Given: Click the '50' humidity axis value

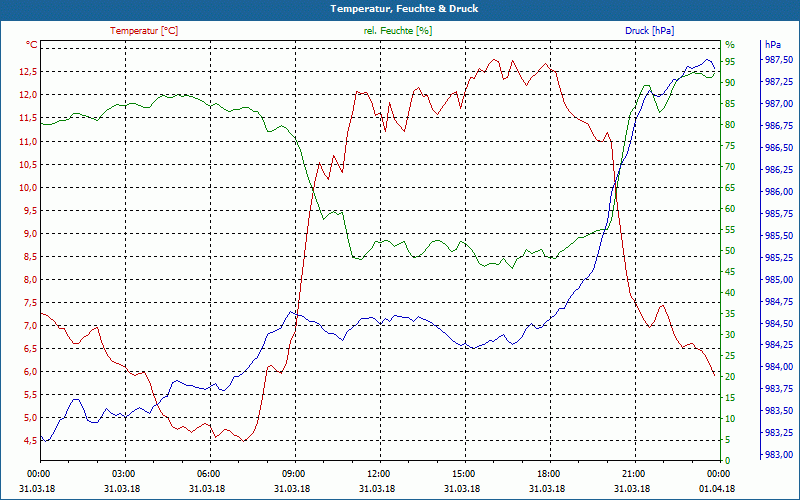Looking at the screenshot, I should 730,251.
